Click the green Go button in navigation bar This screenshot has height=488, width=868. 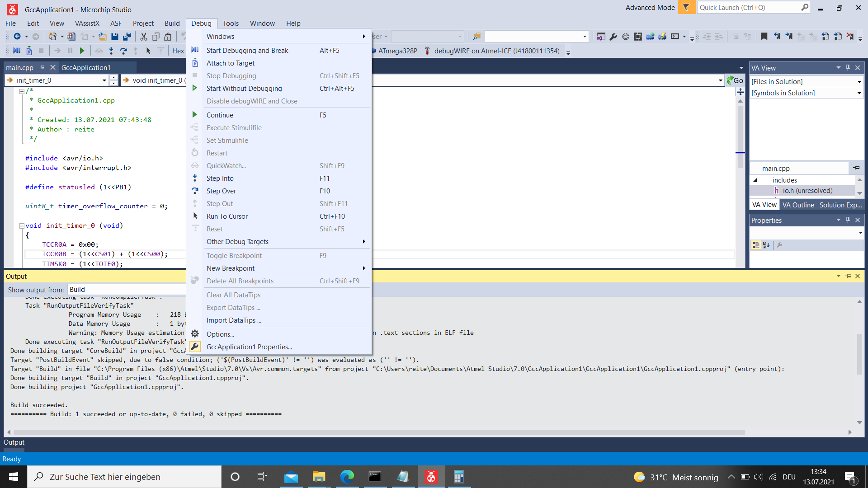tap(735, 80)
